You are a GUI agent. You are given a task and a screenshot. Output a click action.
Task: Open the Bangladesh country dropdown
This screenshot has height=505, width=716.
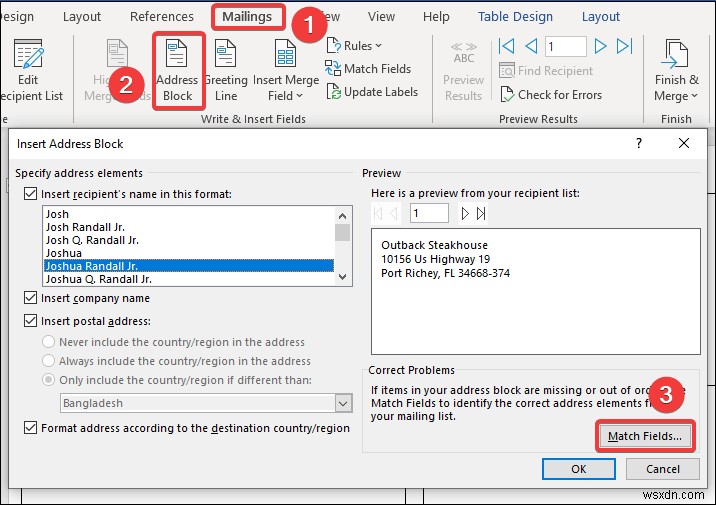(343, 403)
